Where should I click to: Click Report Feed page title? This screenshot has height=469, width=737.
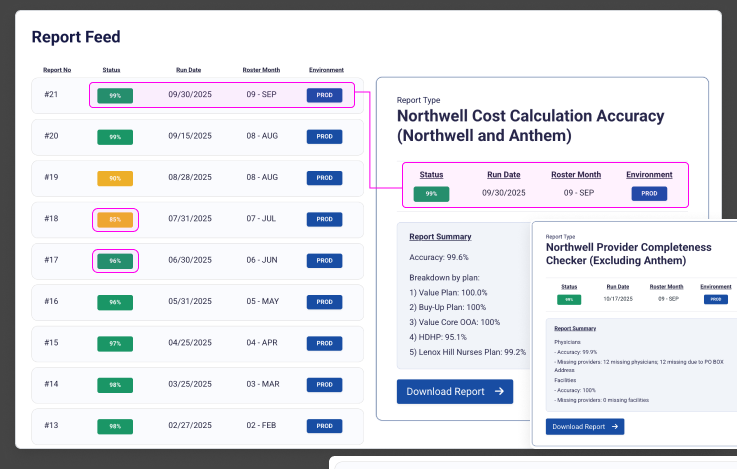tap(76, 37)
